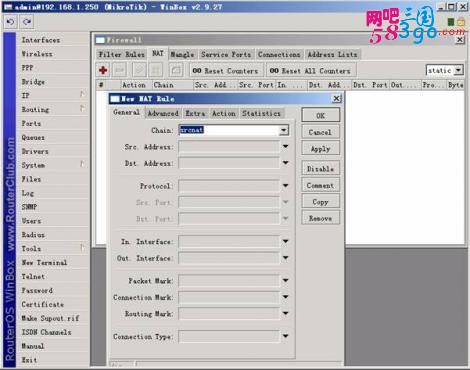Click the comment toolbar icon
470x370 pixels.
tap(176, 70)
